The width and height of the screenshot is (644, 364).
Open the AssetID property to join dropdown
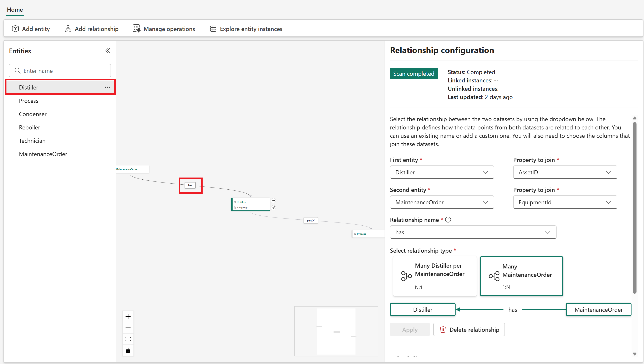[x=565, y=172]
